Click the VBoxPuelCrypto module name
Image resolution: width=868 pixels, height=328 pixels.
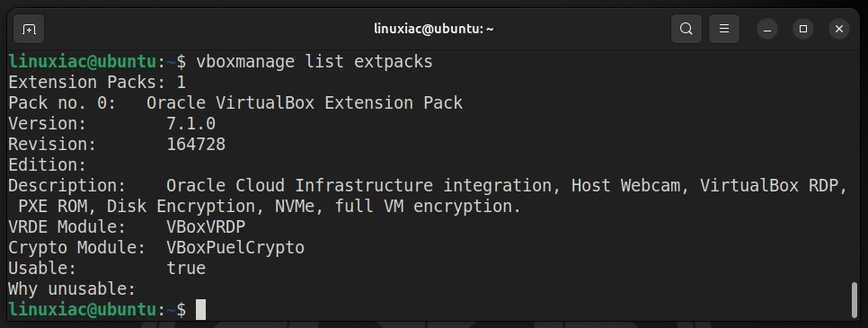(x=235, y=247)
